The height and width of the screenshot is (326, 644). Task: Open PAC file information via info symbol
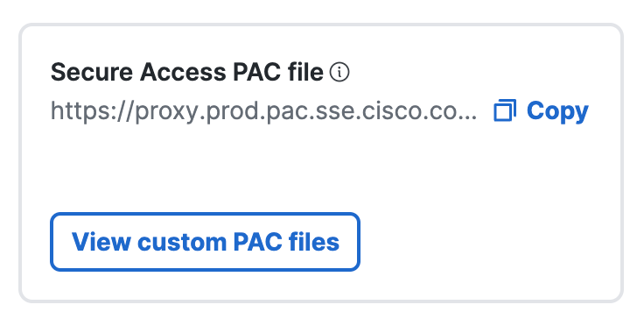(339, 73)
